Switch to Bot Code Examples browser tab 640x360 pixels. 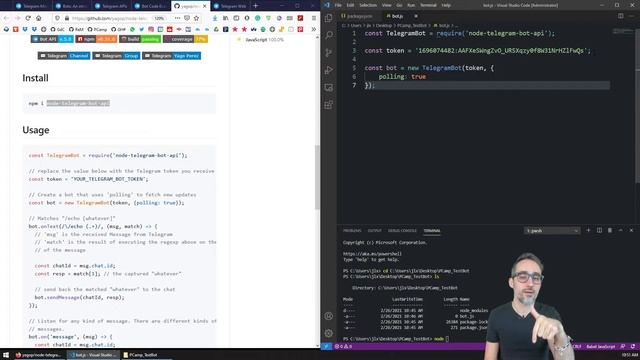150,6
